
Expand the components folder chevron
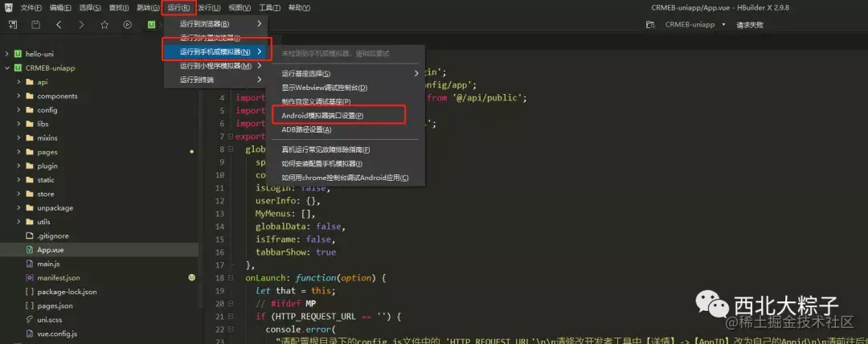[x=18, y=96]
